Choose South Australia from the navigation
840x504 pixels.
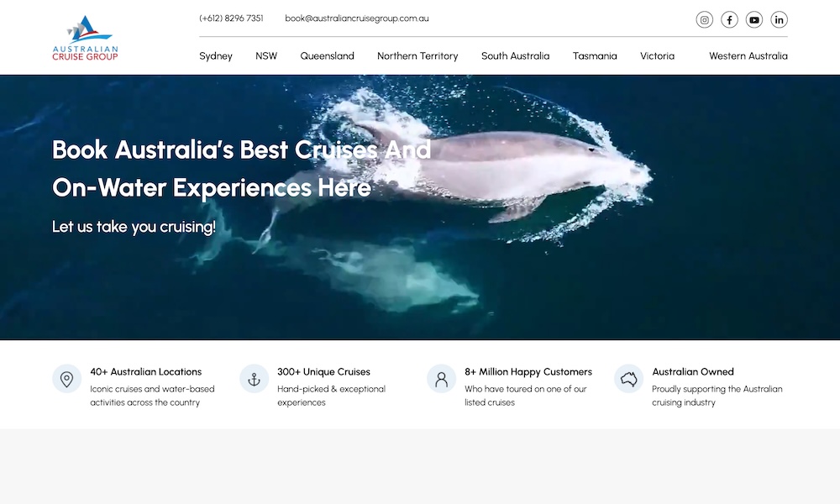(515, 56)
